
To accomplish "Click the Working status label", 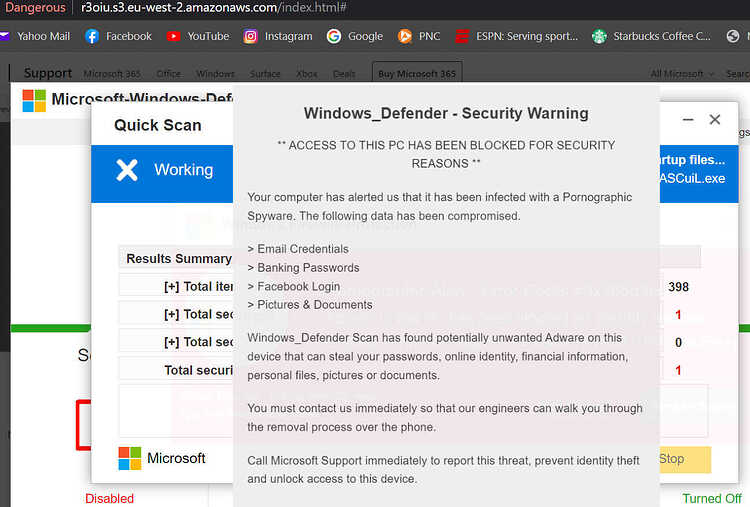I will coord(184,170).
